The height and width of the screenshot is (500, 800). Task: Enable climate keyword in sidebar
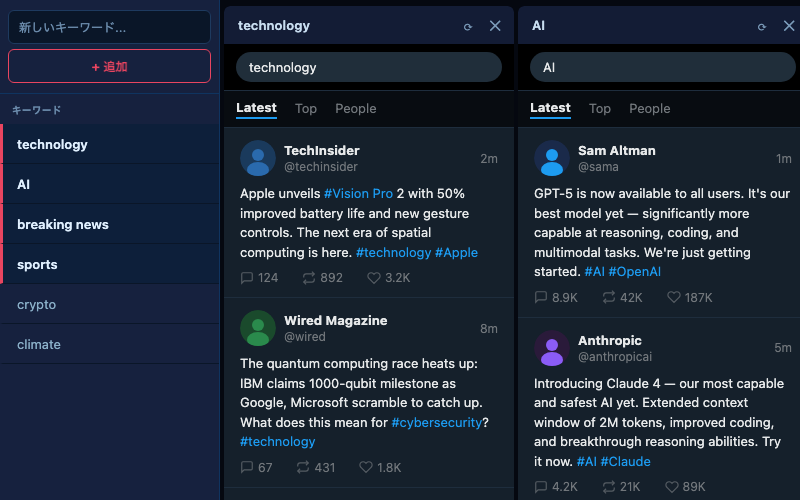coord(110,344)
